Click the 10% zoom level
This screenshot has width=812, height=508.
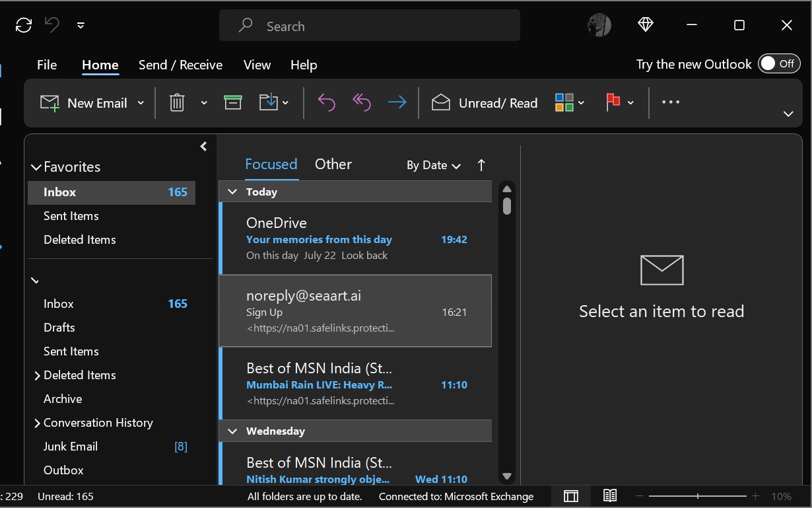pos(782,496)
